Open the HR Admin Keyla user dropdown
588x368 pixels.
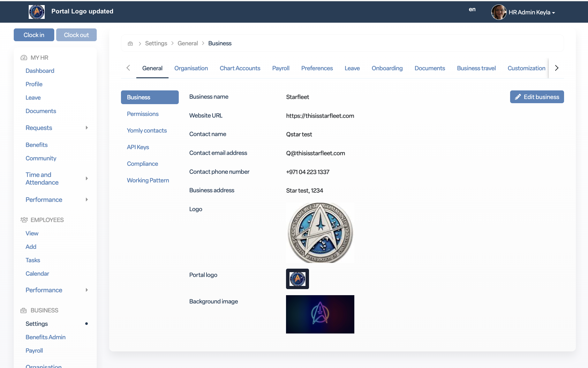point(532,12)
